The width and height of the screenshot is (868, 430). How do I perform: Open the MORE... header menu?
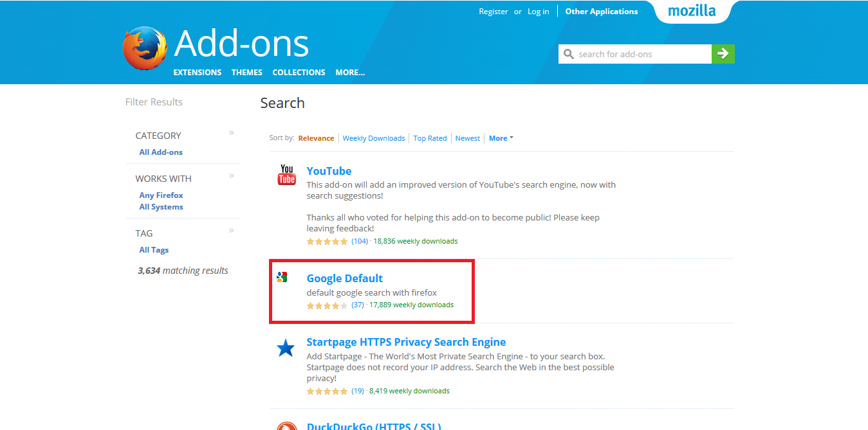coord(350,73)
